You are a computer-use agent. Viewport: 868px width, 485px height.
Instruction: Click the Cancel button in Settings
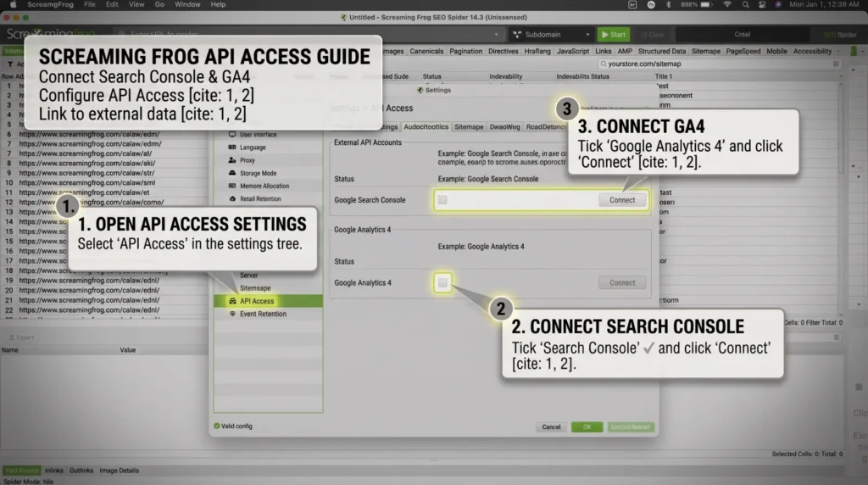click(551, 426)
